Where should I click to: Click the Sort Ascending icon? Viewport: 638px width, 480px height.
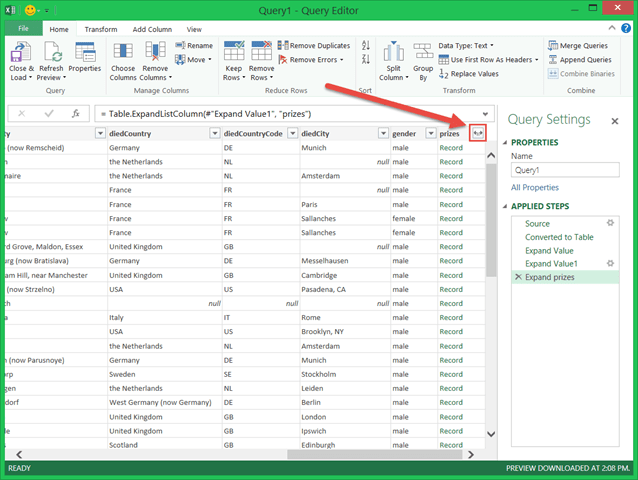pos(364,46)
